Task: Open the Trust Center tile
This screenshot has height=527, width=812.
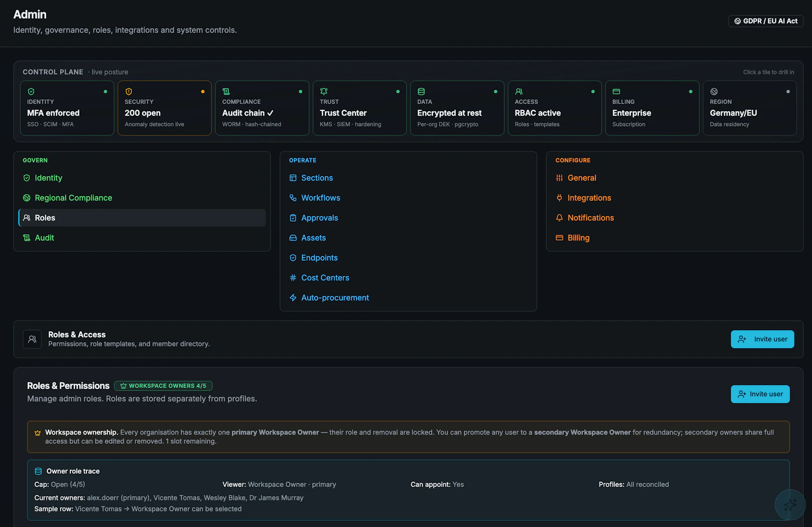Action: click(359, 108)
